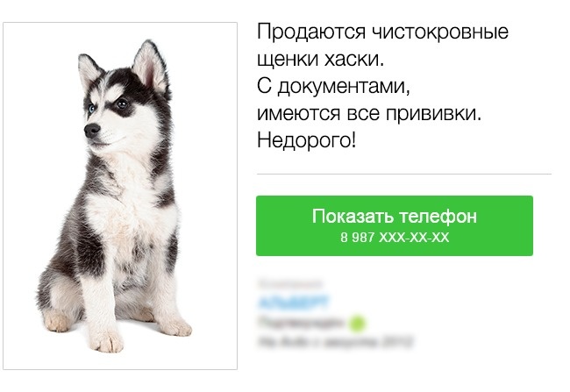Click the blurred registration date line at bottom
570x392 pixels.
(x=335, y=342)
